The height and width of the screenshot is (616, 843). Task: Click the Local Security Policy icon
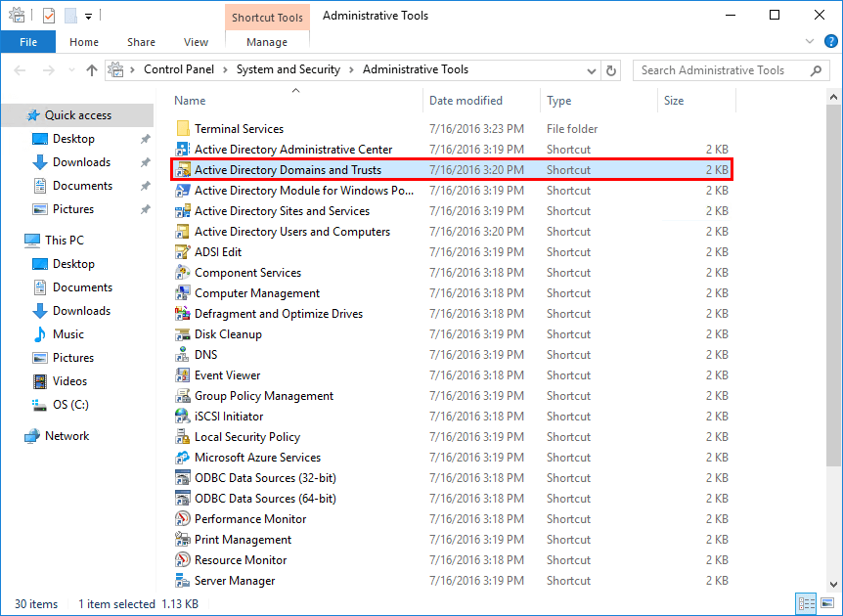(x=183, y=437)
